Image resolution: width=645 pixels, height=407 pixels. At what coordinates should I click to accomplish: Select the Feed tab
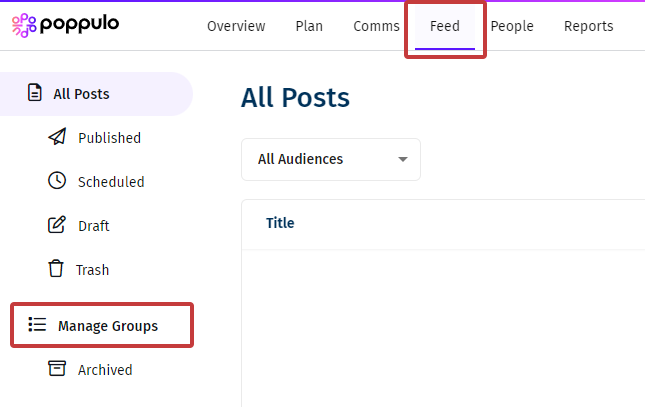[445, 26]
